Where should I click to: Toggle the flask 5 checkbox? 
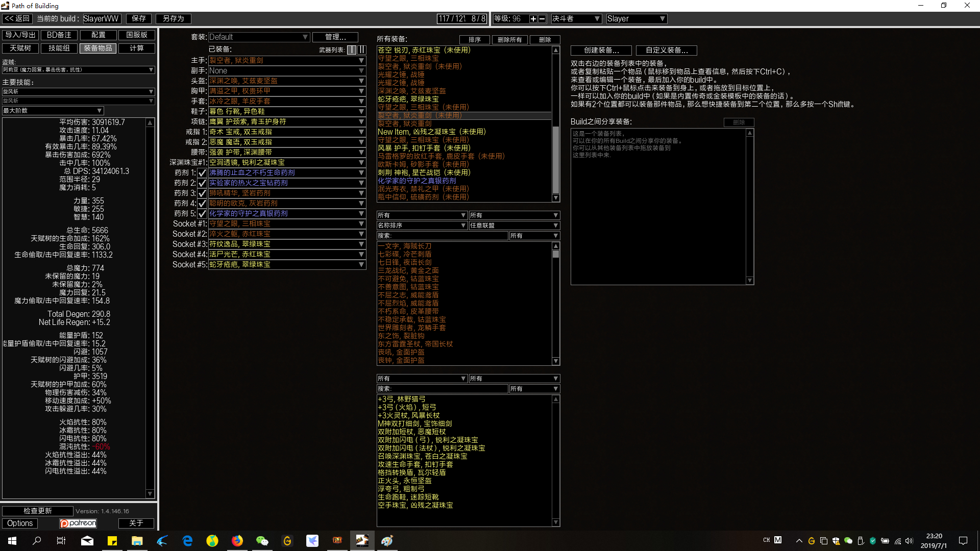202,214
